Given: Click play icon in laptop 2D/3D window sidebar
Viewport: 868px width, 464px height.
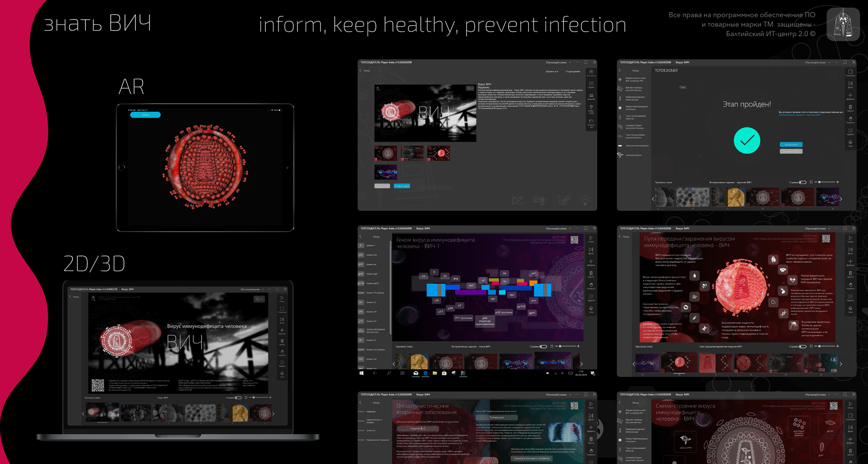Looking at the screenshot, I should coord(282,299).
